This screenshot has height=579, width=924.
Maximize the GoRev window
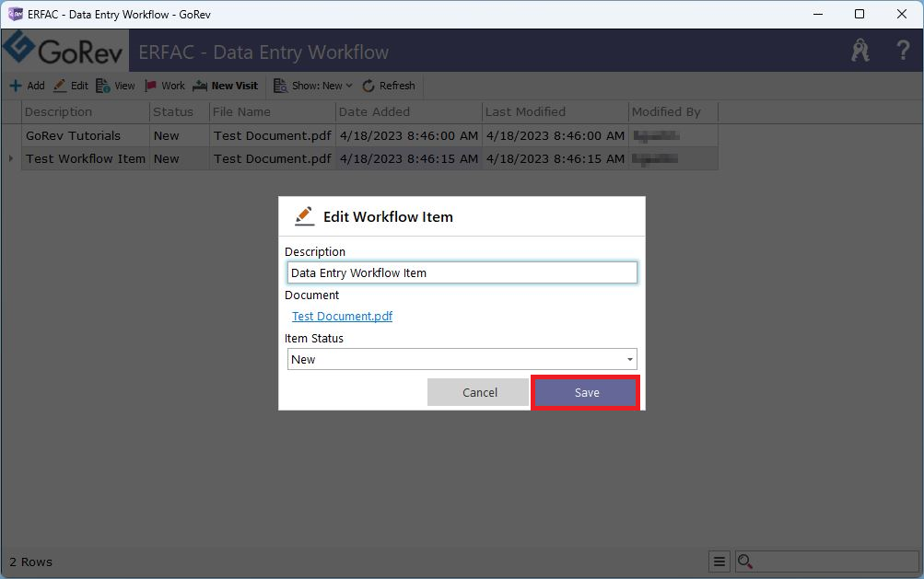(860, 14)
